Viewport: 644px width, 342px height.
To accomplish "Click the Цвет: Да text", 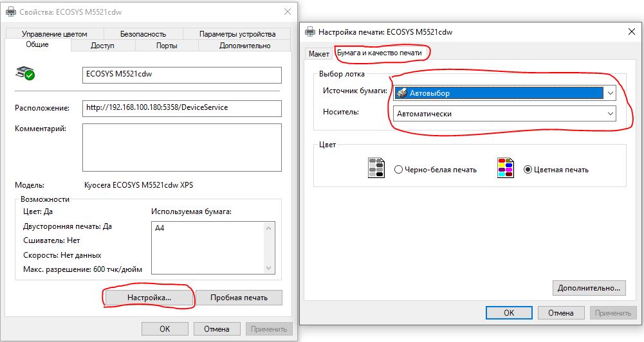I will 38,212.
